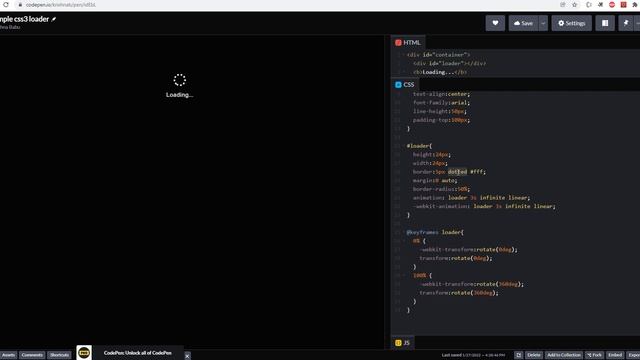Pin the pen using the pin icon
This screenshot has width=640, height=360.
tap(626, 23)
